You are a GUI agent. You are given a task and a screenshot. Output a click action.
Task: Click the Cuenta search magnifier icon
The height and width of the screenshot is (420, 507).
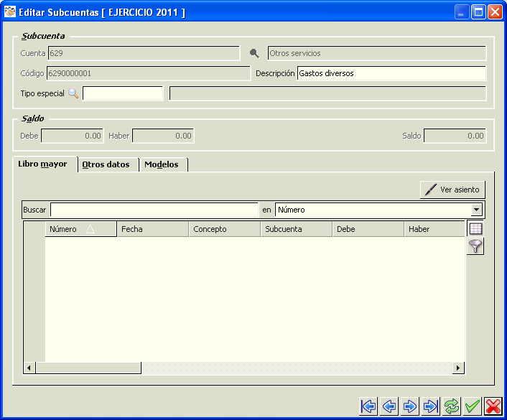point(254,53)
